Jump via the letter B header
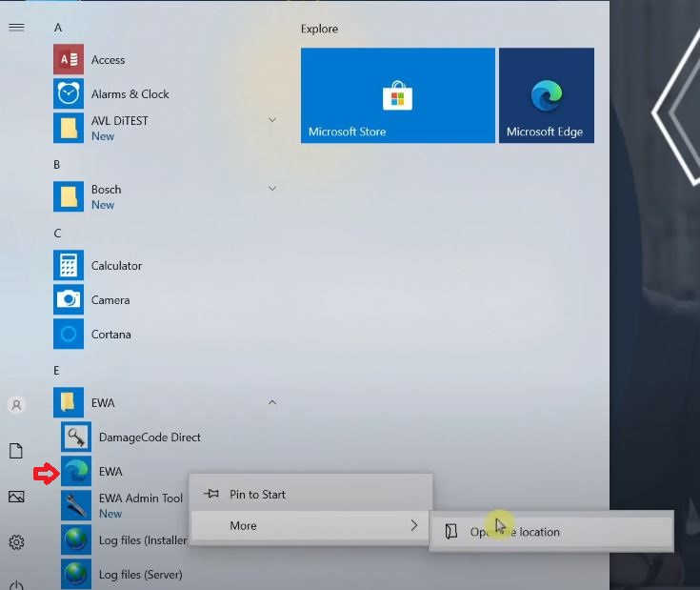700x590 pixels. 57,164
